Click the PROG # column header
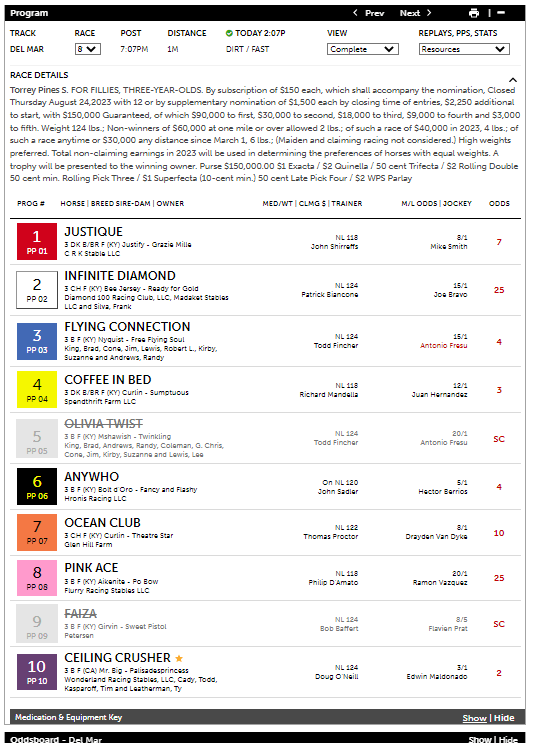This screenshot has width=544, height=743. [31, 203]
